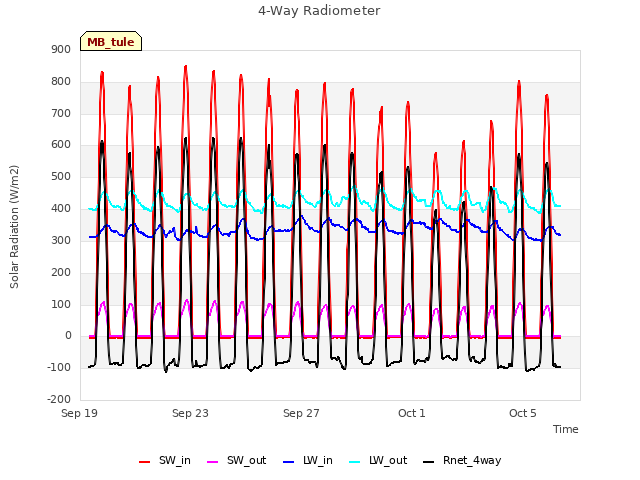Screen dimensions: 640x480
Task: Click the 300 y-axis tick label
Action: point(61,240)
